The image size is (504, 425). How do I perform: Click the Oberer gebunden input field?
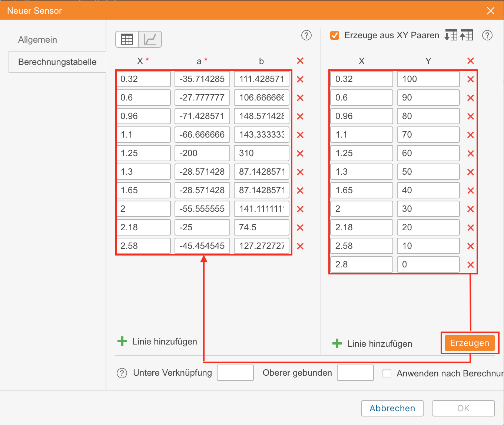click(x=355, y=373)
